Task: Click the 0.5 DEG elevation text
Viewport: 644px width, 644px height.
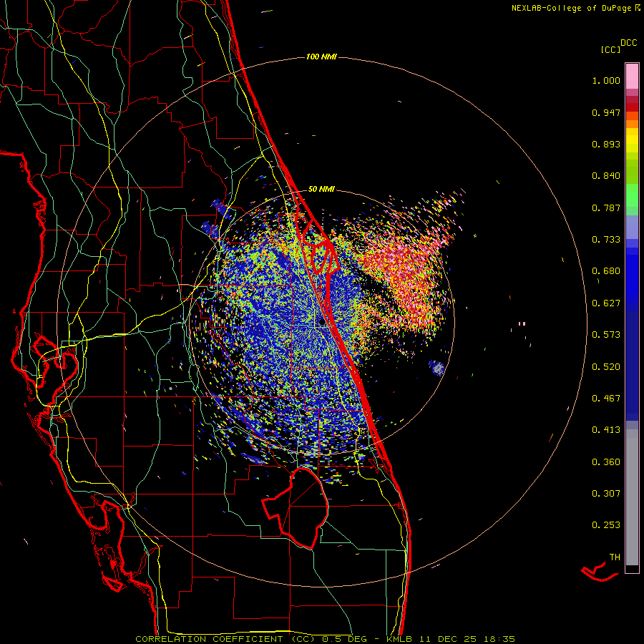Action: pos(344,639)
